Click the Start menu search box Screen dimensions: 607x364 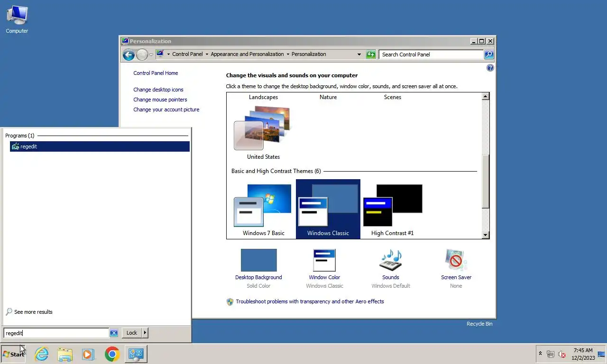click(x=56, y=333)
